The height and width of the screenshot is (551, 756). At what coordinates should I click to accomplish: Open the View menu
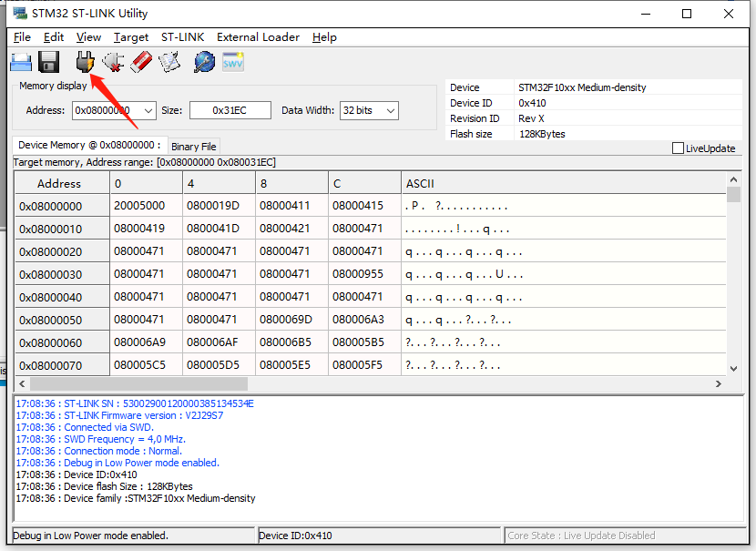(x=88, y=37)
